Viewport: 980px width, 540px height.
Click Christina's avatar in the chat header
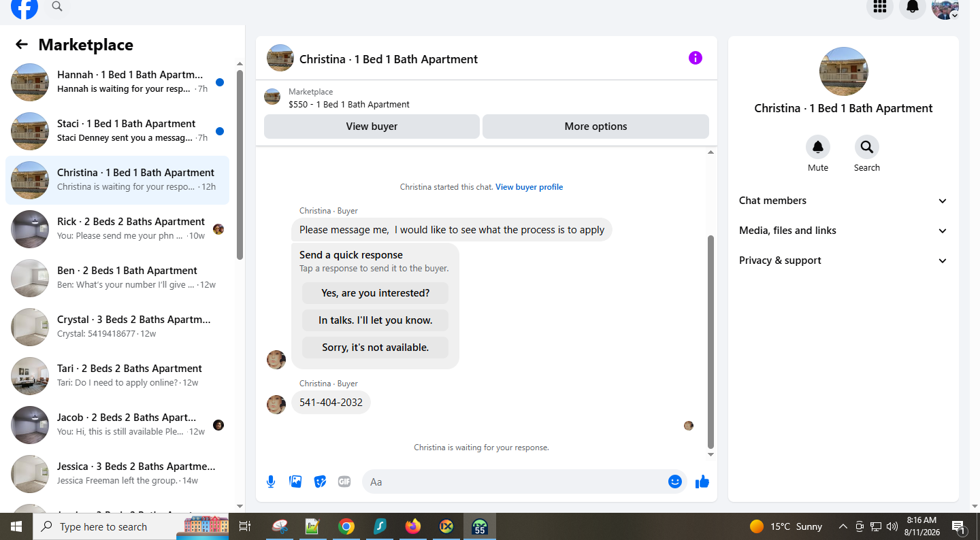(x=280, y=58)
